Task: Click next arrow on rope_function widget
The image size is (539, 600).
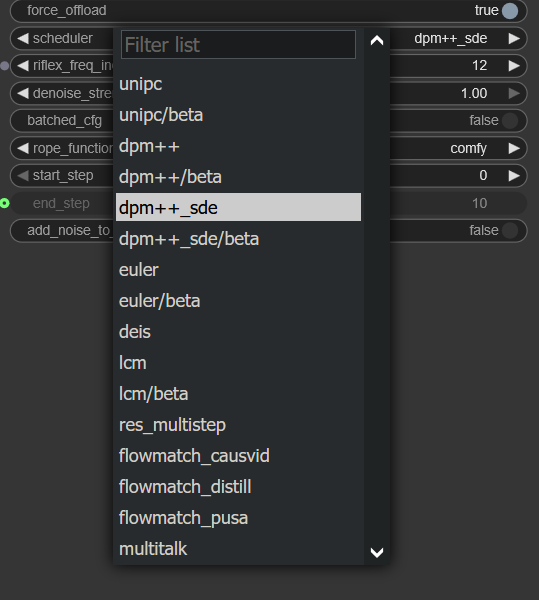Action: (x=514, y=148)
